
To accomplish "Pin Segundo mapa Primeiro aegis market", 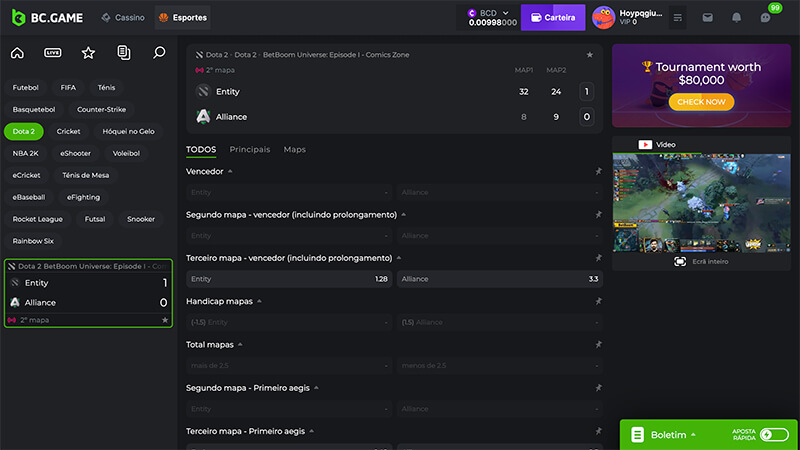I will click(598, 388).
